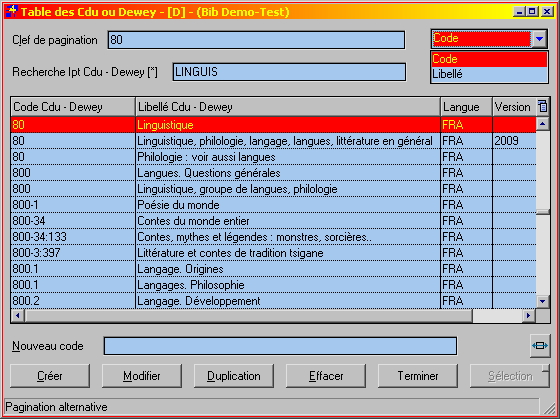The width and height of the screenshot is (560, 419).
Task: Click into the Nouveau code input field
Action: click(280, 346)
